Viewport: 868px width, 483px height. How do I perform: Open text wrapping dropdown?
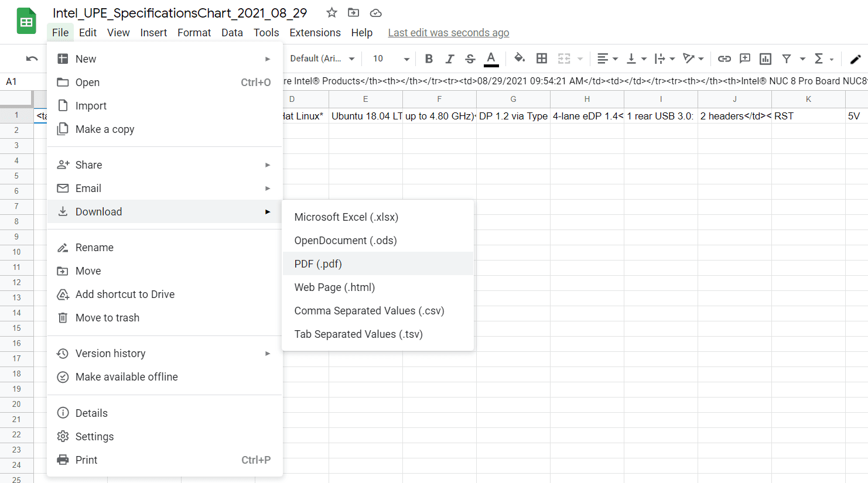coord(665,59)
